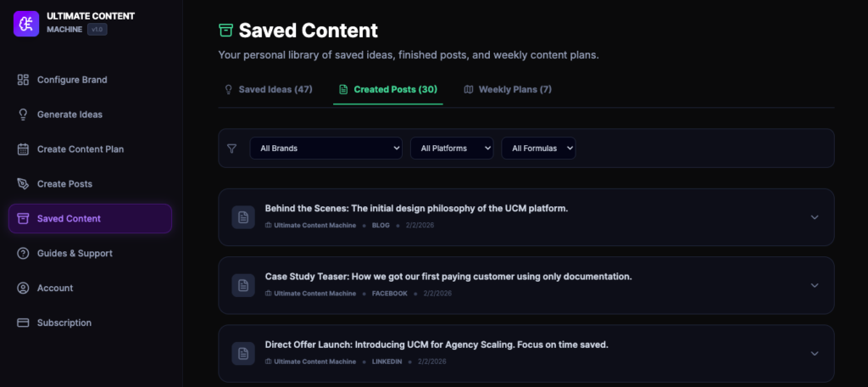Expand the Case Study Teaser post chevron
Screen dimensions: 868x387
(815, 285)
